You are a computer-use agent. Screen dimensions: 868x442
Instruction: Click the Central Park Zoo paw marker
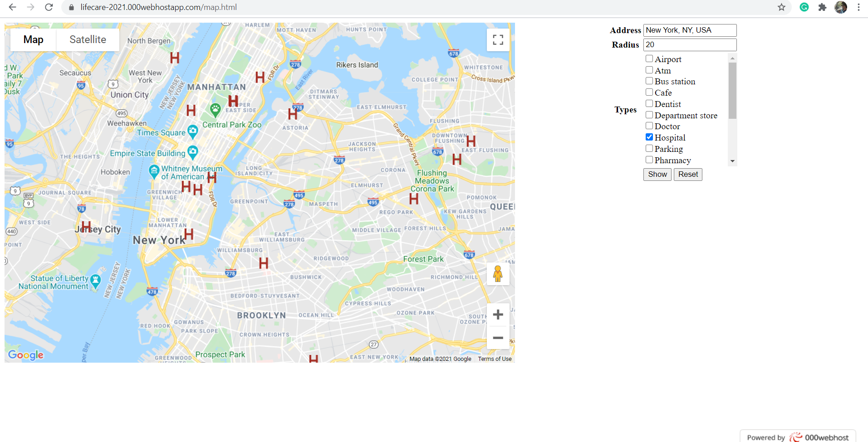pos(215,110)
